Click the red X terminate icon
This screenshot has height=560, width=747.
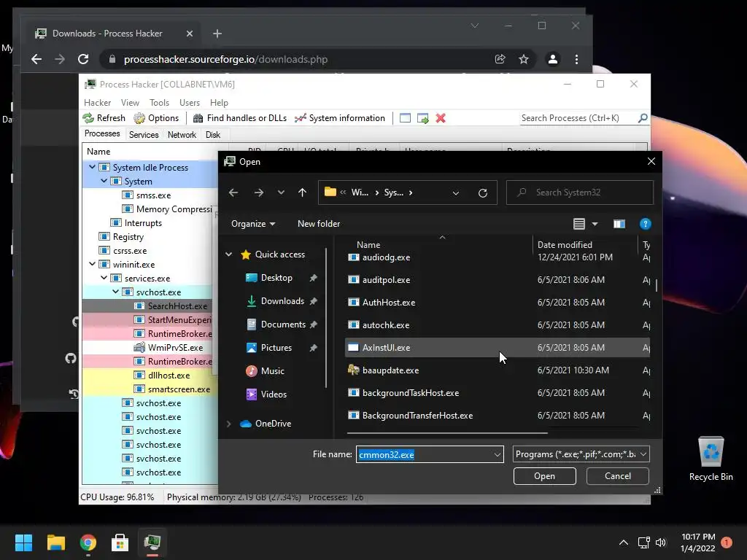click(x=441, y=118)
